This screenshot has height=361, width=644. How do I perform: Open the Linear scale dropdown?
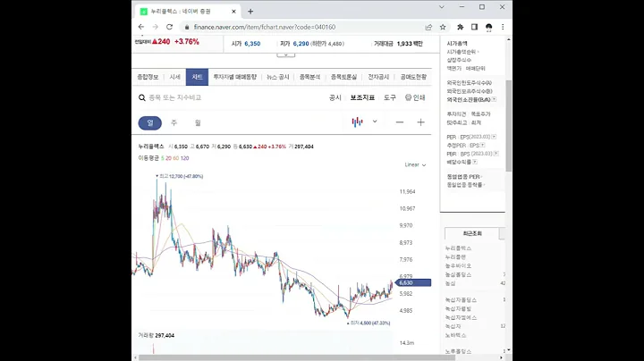(415, 165)
